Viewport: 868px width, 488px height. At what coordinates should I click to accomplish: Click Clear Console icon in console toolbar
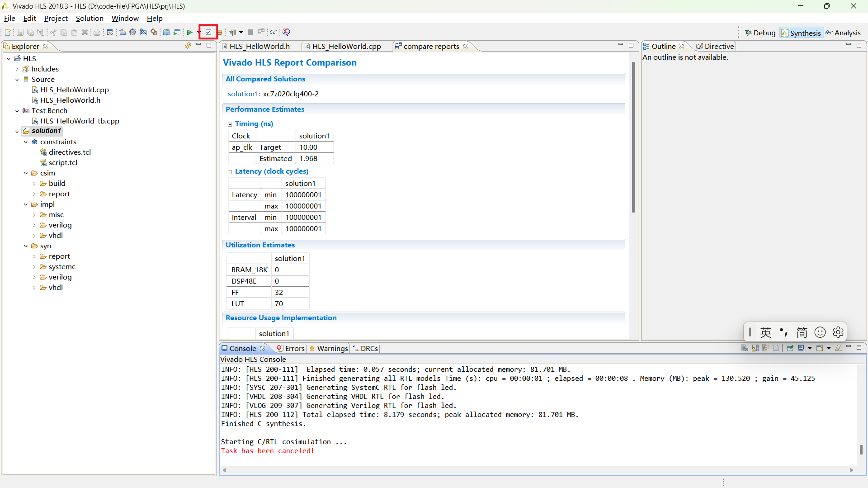point(745,348)
